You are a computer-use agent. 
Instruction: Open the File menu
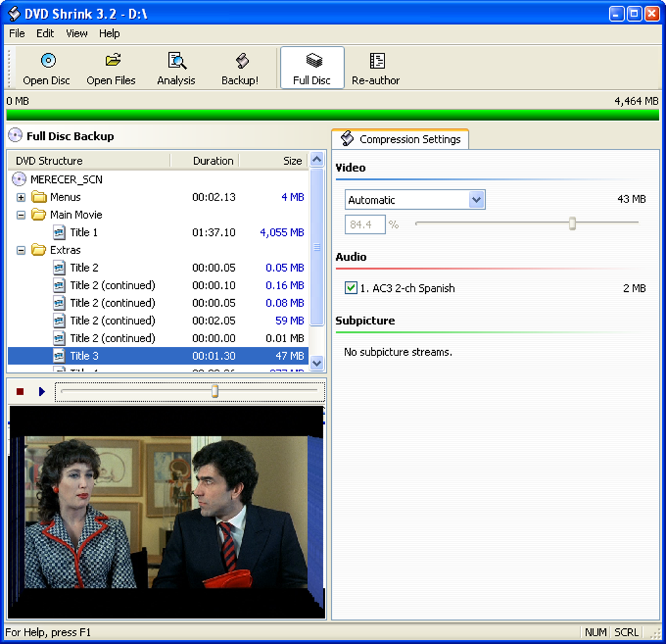click(17, 33)
